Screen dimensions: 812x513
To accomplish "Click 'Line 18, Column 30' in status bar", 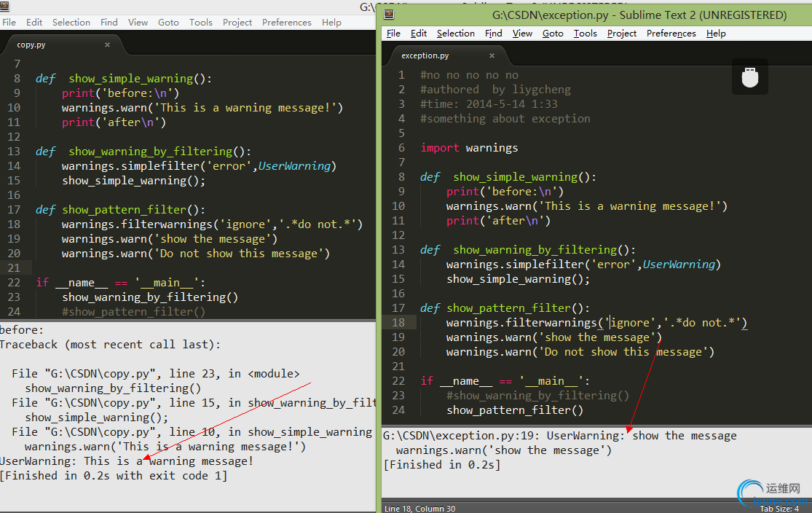I will point(419,509).
